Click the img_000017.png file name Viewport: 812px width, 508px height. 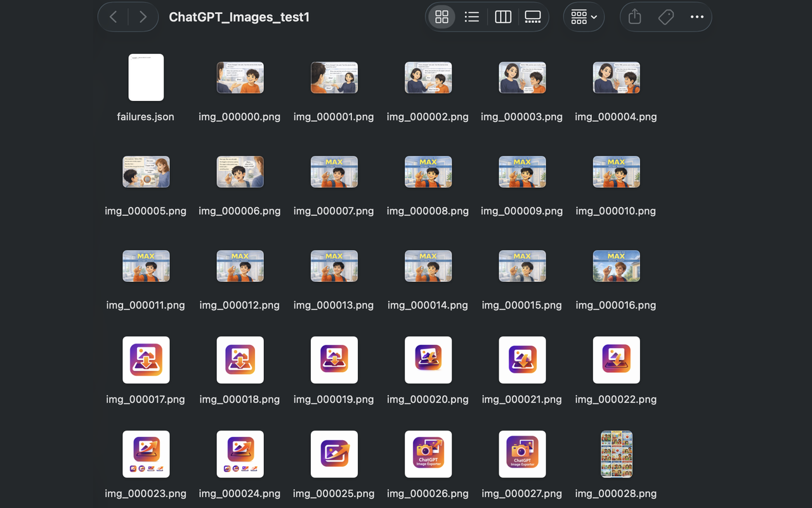(x=146, y=399)
